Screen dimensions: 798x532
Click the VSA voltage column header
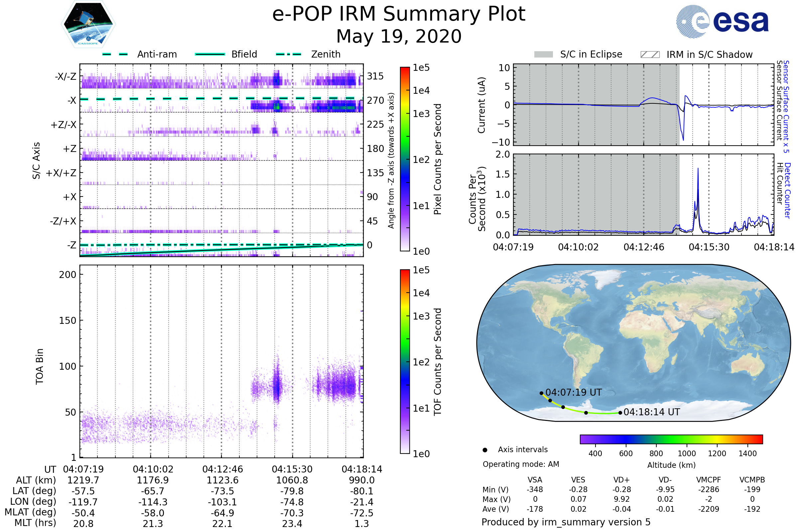[535, 480]
